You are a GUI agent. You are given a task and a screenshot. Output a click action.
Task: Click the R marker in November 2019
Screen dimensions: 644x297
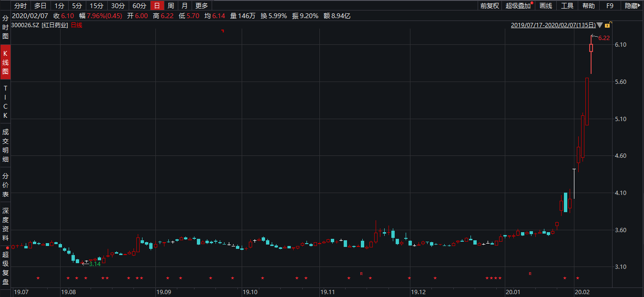point(361,274)
